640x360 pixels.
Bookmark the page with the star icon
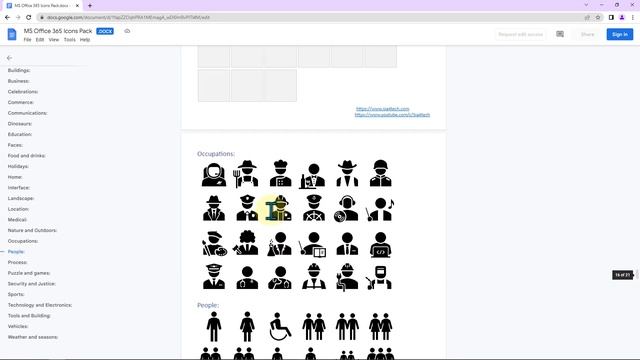598,17
